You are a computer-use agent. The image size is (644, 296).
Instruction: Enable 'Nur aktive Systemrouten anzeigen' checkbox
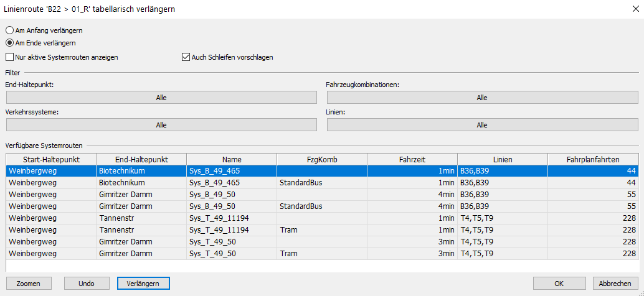pyautogui.click(x=10, y=57)
